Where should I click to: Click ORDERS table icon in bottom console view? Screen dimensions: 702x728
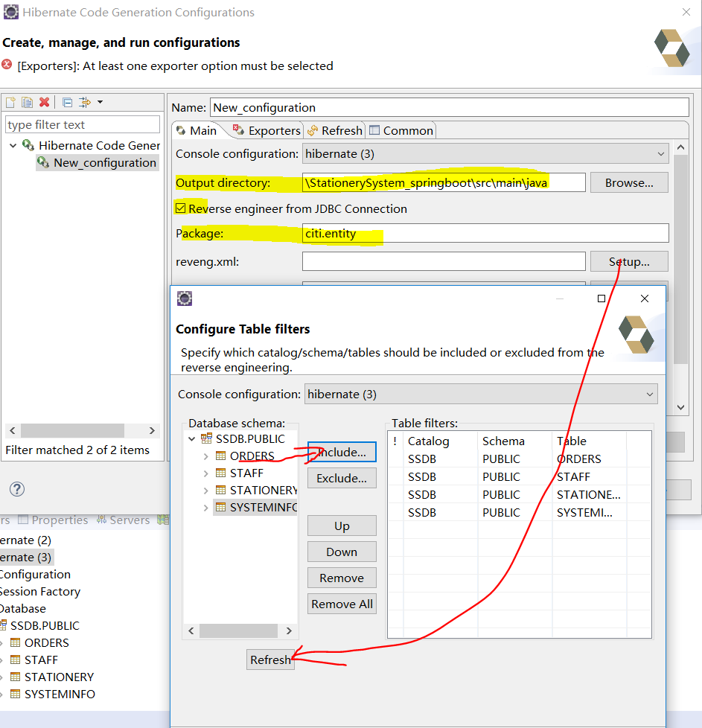click(x=16, y=642)
